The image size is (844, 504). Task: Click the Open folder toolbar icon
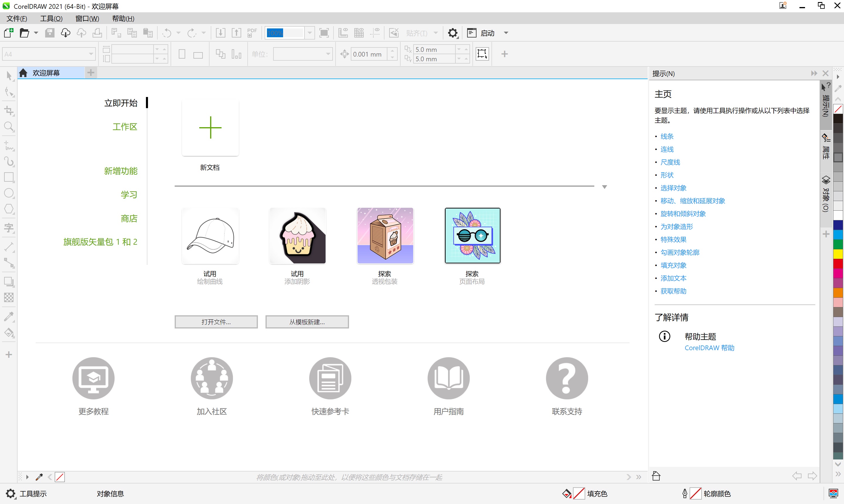coord(24,33)
